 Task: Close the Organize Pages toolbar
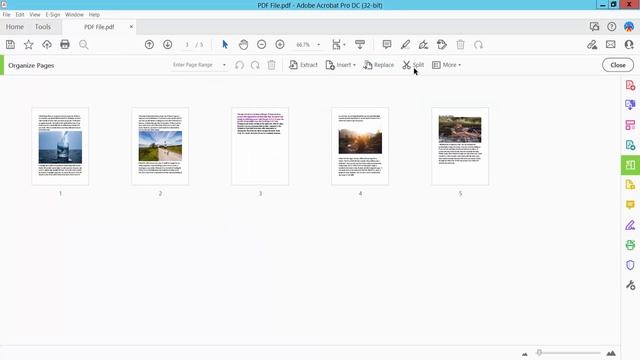tap(618, 65)
